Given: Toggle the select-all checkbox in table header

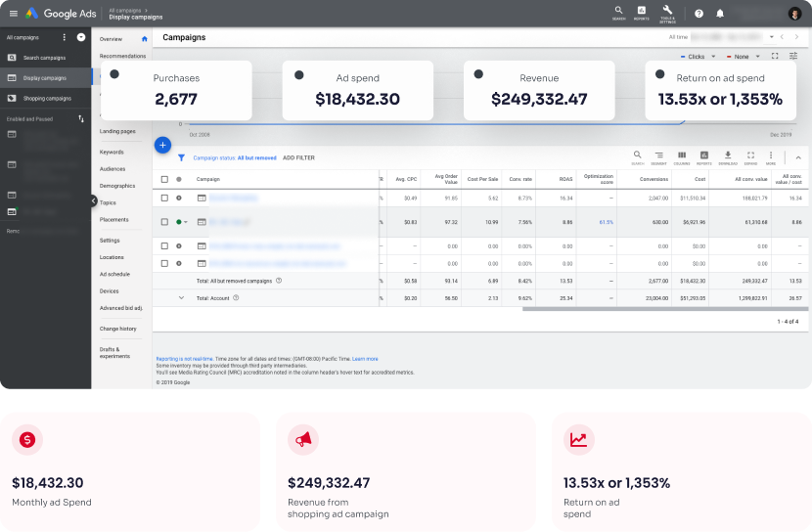Looking at the screenshot, I should point(164,179).
